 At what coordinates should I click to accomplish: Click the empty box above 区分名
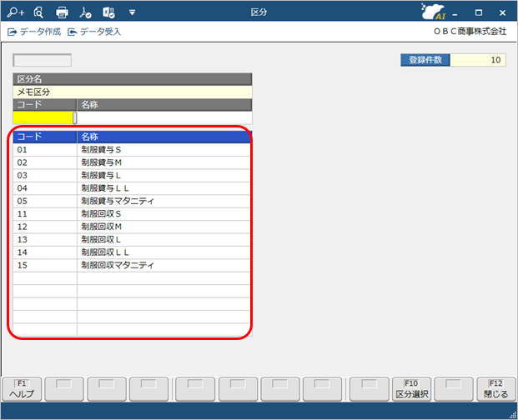(42, 60)
